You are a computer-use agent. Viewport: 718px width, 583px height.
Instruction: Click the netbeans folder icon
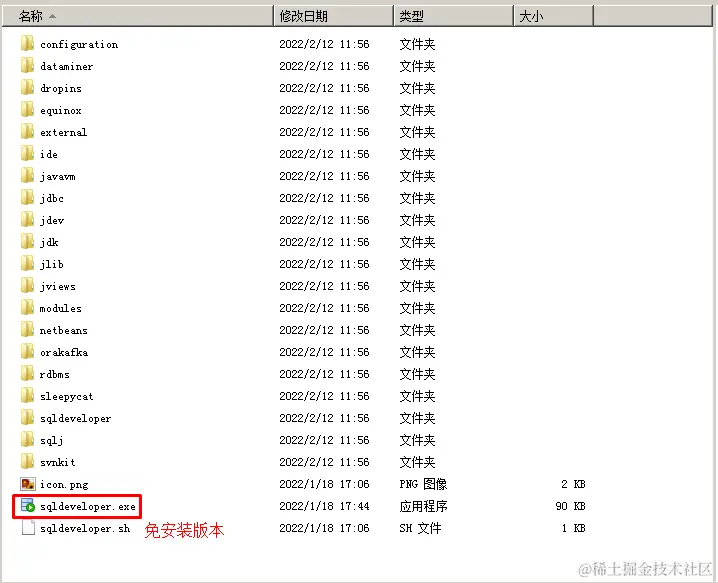point(27,329)
